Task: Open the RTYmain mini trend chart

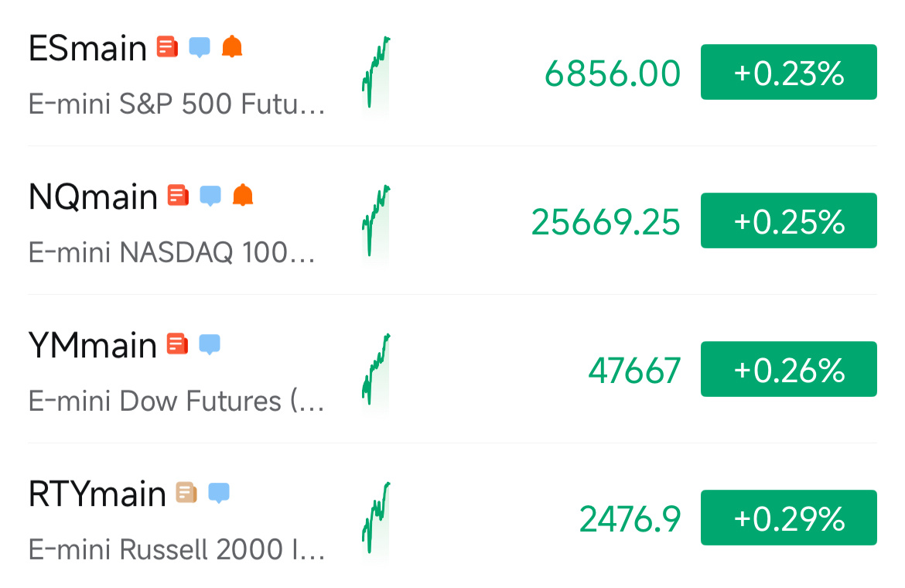Action: 376,519
